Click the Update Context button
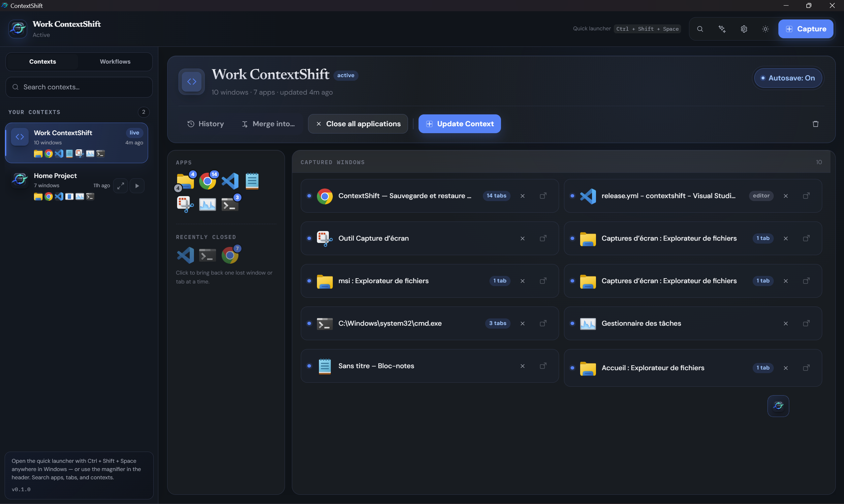 coord(459,124)
